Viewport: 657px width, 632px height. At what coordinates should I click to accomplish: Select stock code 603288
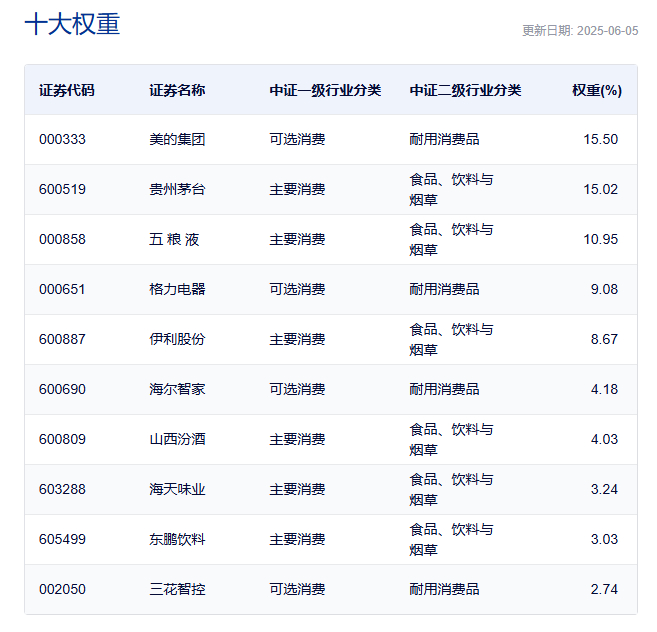[62, 489]
